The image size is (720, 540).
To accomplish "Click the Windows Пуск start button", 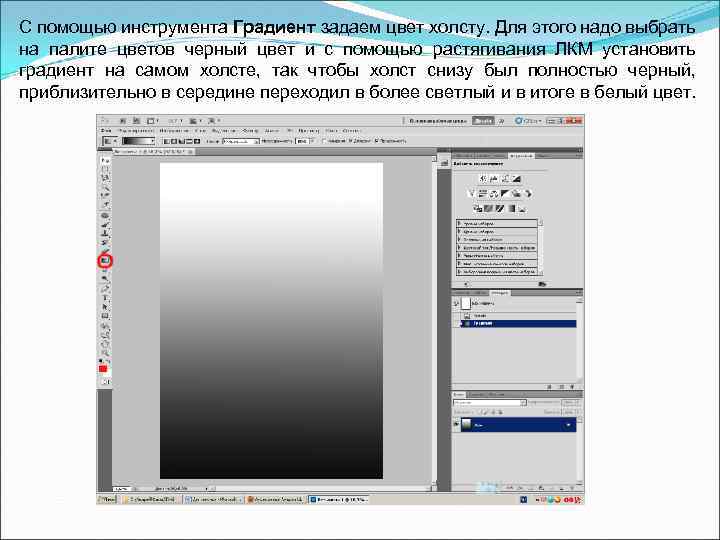I will (x=107, y=499).
